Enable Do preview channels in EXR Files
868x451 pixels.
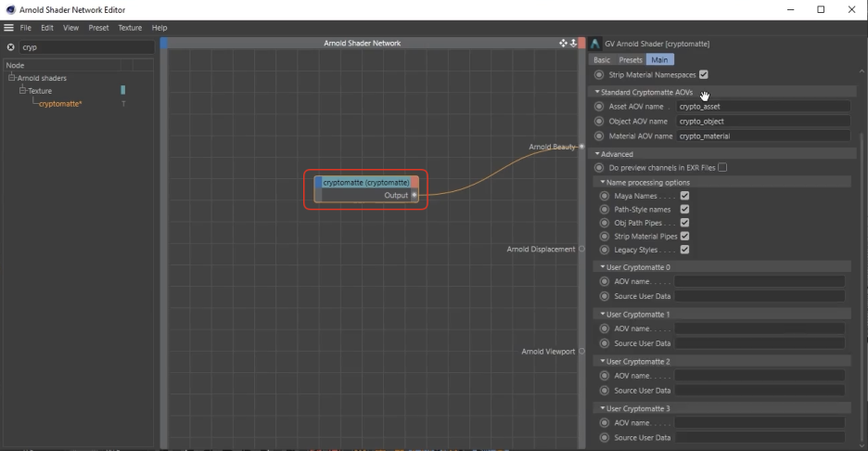722,167
